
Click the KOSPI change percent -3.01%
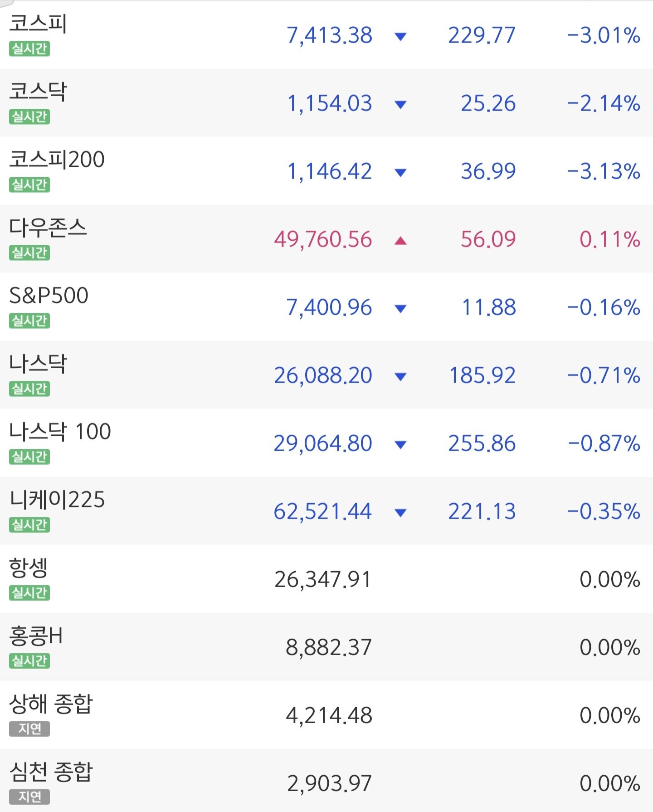point(604,35)
